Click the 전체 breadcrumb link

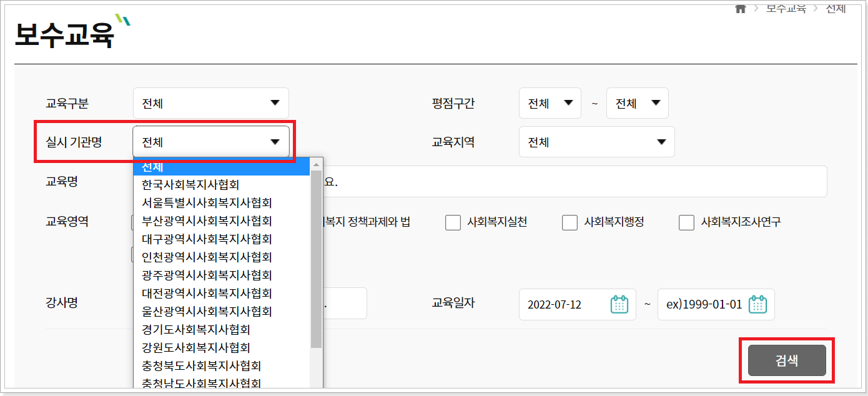836,8
